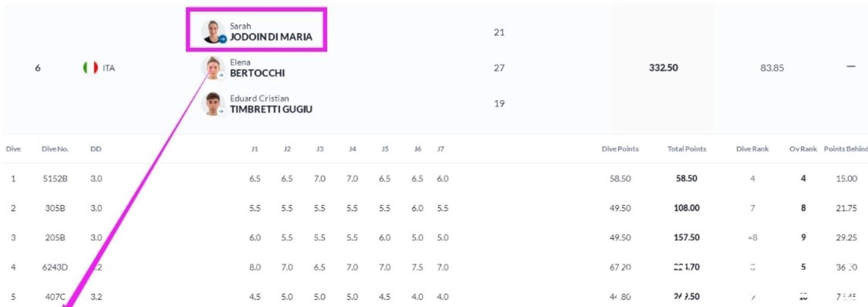The width and height of the screenshot is (868, 307).
Task: Open Eduard Cristian TIMBRETTI GUGIU athlete link
Action: [271, 104]
